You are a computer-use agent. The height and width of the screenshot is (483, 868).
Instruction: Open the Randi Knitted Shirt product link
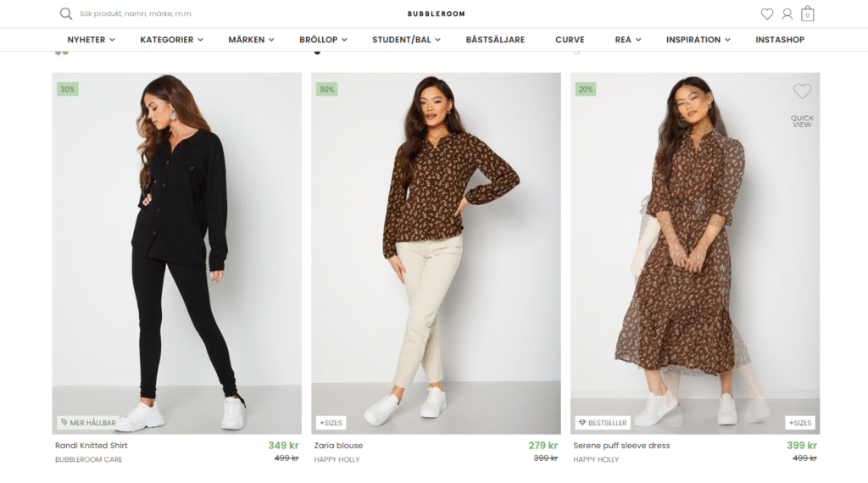coord(92,446)
